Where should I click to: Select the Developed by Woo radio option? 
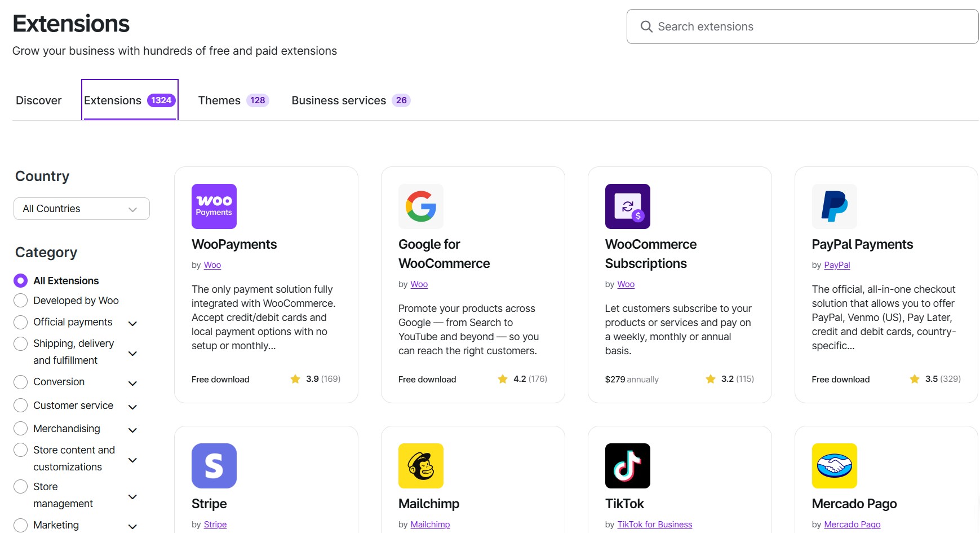(20, 301)
